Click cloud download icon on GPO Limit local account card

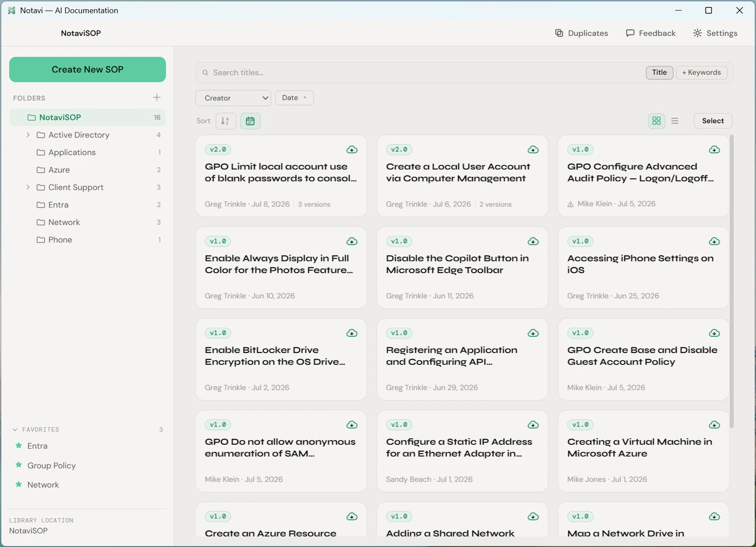pyautogui.click(x=352, y=150)
